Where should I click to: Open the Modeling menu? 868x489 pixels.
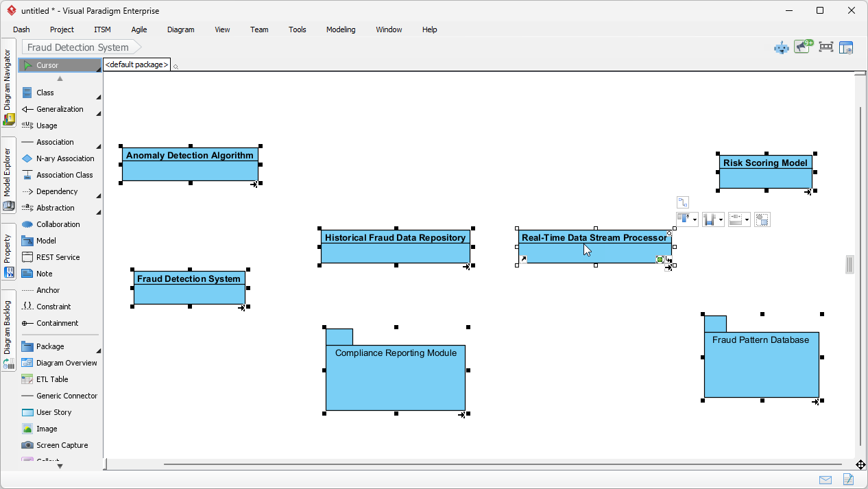pos(339,29)
